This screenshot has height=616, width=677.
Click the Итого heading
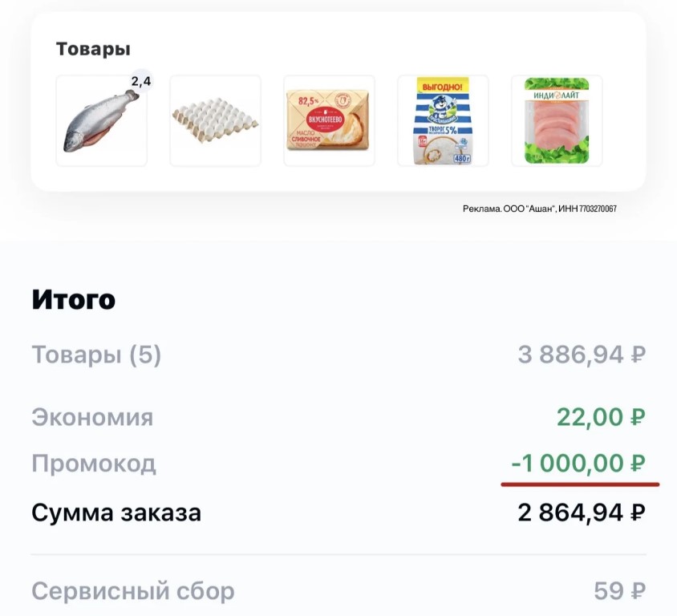pos(74,300)
